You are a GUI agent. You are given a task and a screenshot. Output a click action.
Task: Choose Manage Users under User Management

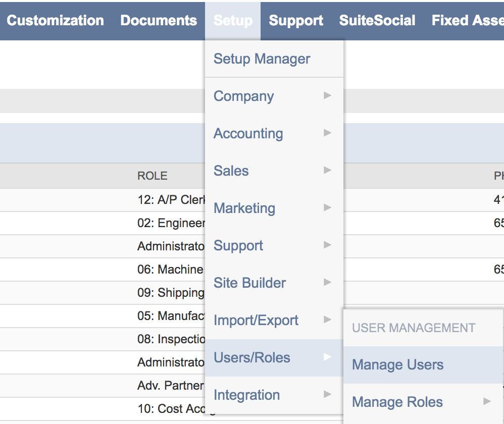[x=398, y=365]
